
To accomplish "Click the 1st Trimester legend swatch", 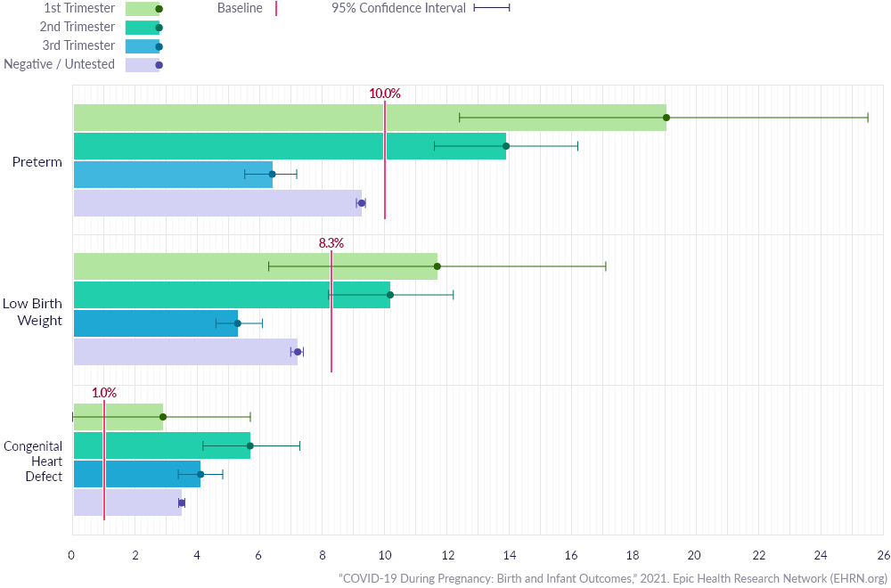I will (144, 9).
